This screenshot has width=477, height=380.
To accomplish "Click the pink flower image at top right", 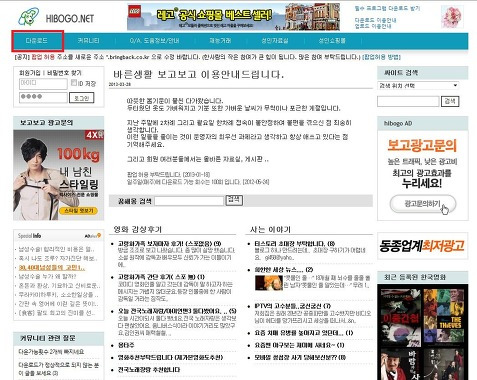I will pos(452,17).
